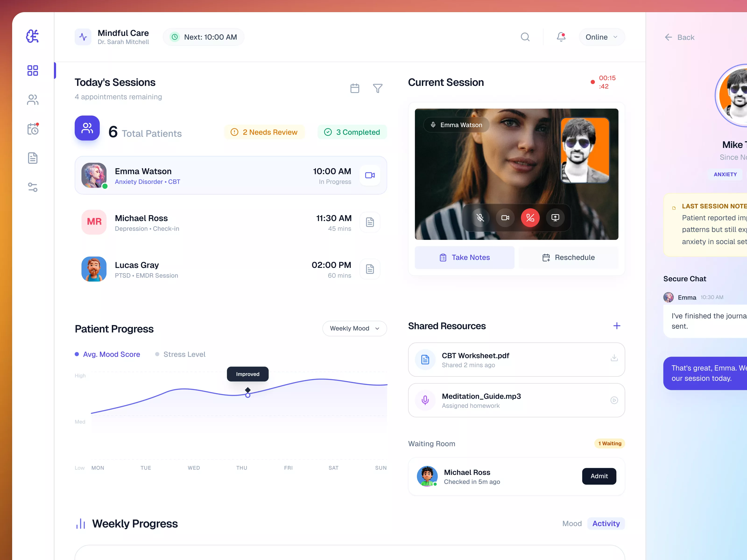The height and width of the screenshot is (560, 747).
Task: Click the search magnifier icon
Action: [525, 37]
